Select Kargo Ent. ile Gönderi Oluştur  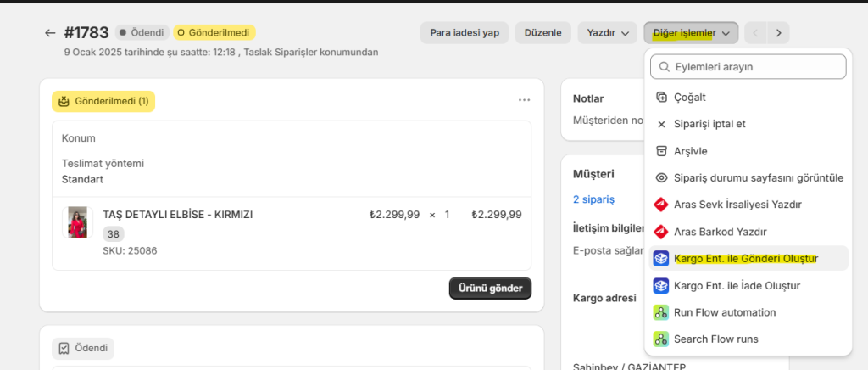click(746, 259)
